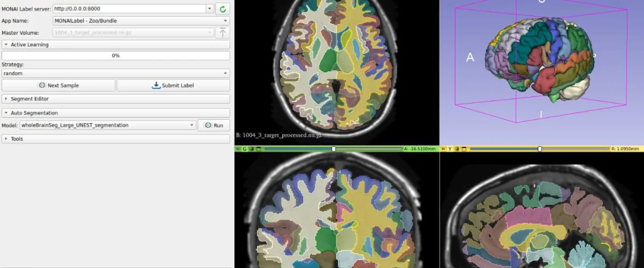Click the server URL input field
This screenshot has width=644, height=268.
129,9
